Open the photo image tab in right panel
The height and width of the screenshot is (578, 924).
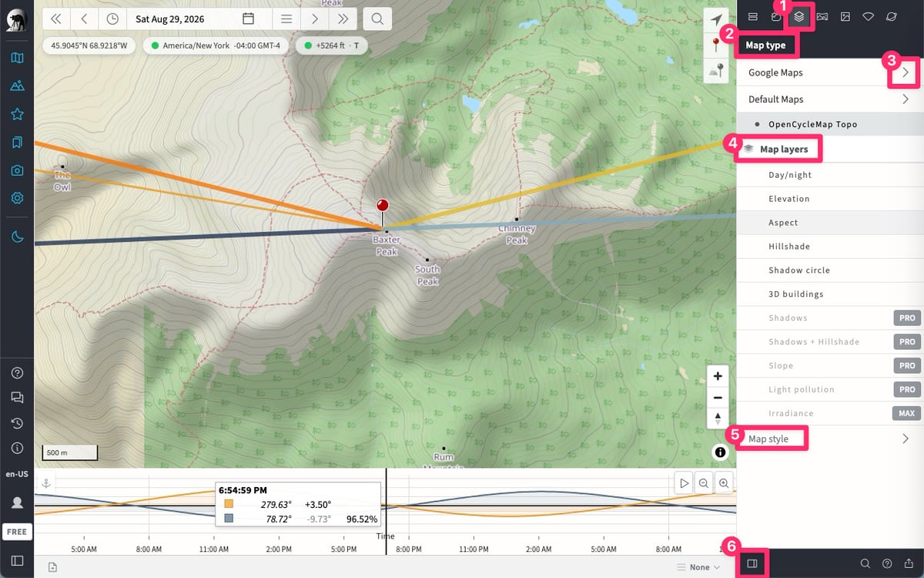point(845,16)
